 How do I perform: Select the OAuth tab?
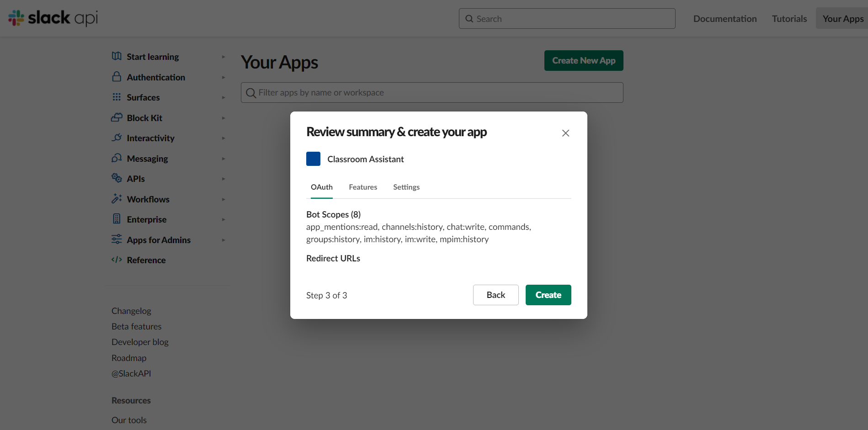point(322,187)
